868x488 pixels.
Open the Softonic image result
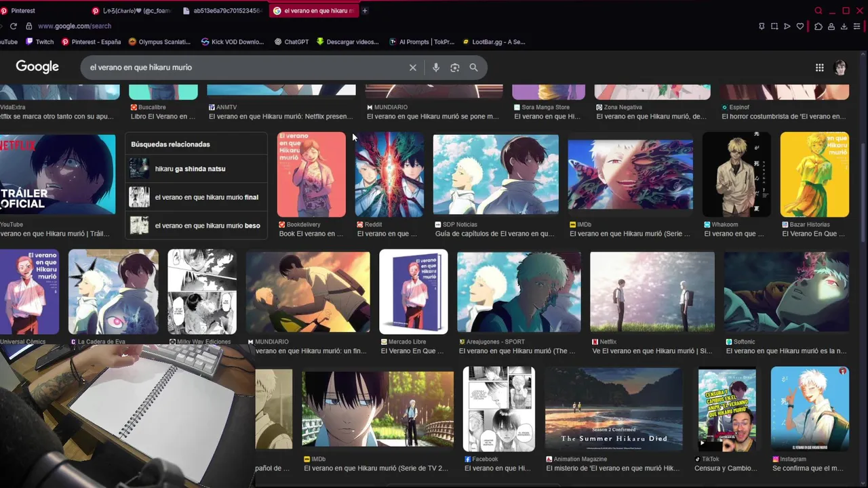[787, 291]
